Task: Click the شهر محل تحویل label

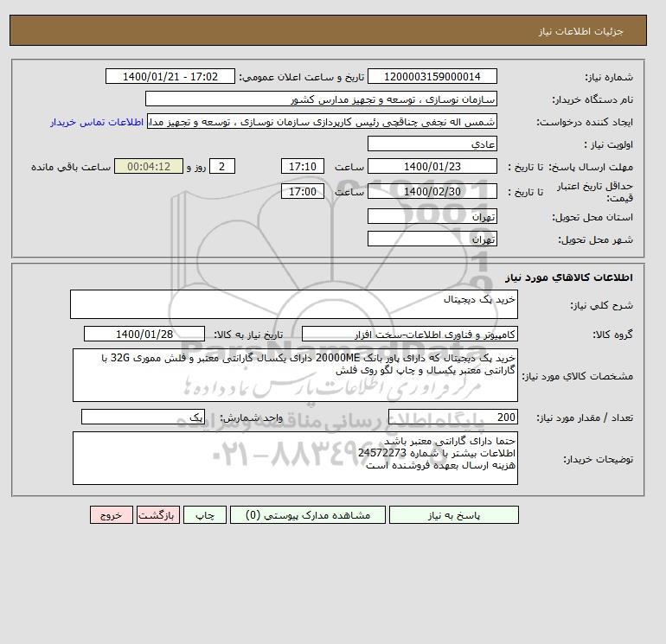Action: point(595,239)
